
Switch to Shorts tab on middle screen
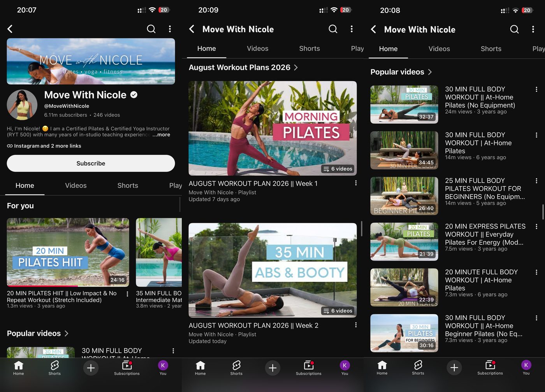pyautogui.click(x=309, y=49)
